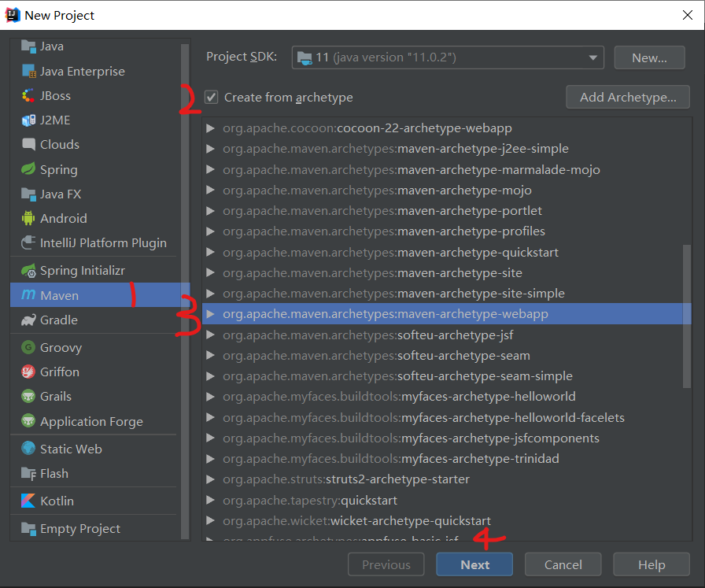The width and height of the screenshot is (705, 588).
Task: Click the Next button
Action: [x=474, y=564]
